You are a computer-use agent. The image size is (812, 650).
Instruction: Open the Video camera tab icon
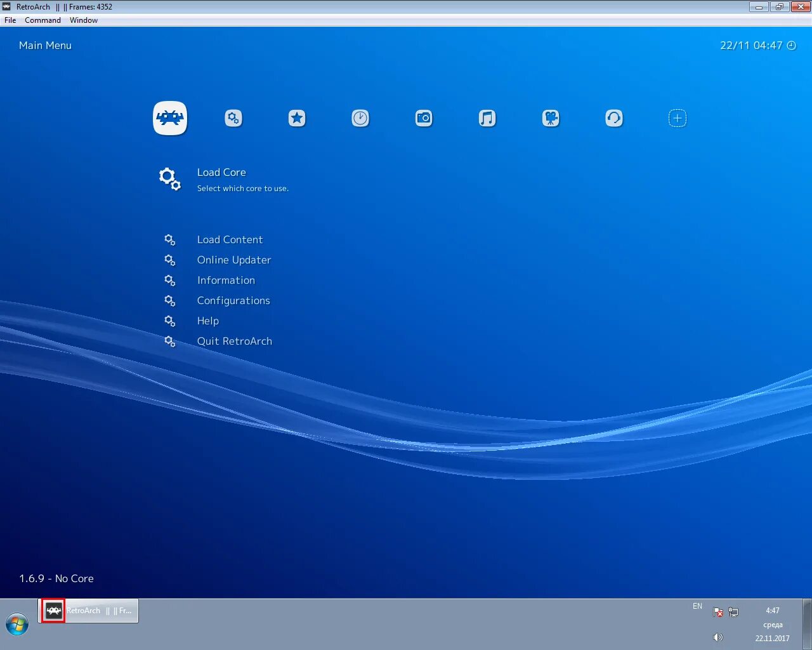tap(551, 118)
